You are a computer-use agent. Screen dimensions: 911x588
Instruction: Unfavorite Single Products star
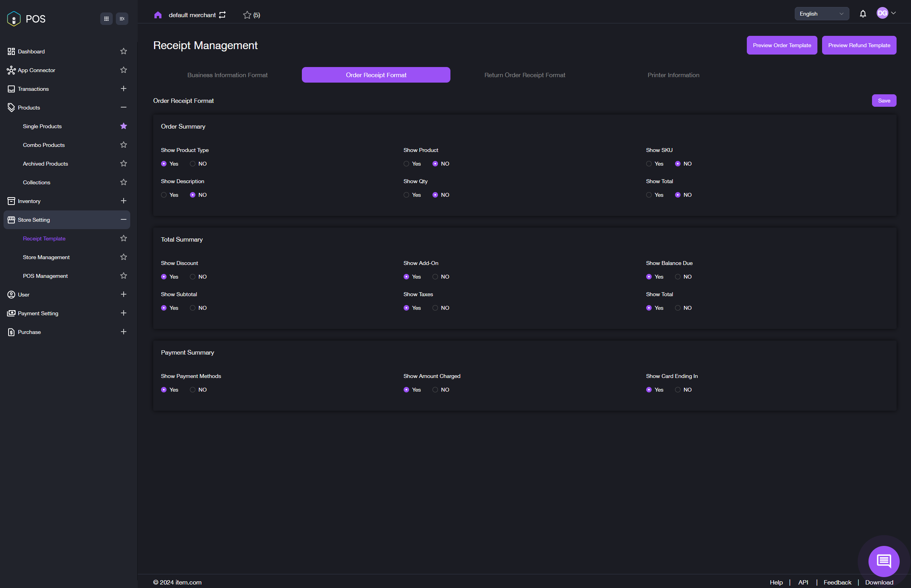point(124,126)
